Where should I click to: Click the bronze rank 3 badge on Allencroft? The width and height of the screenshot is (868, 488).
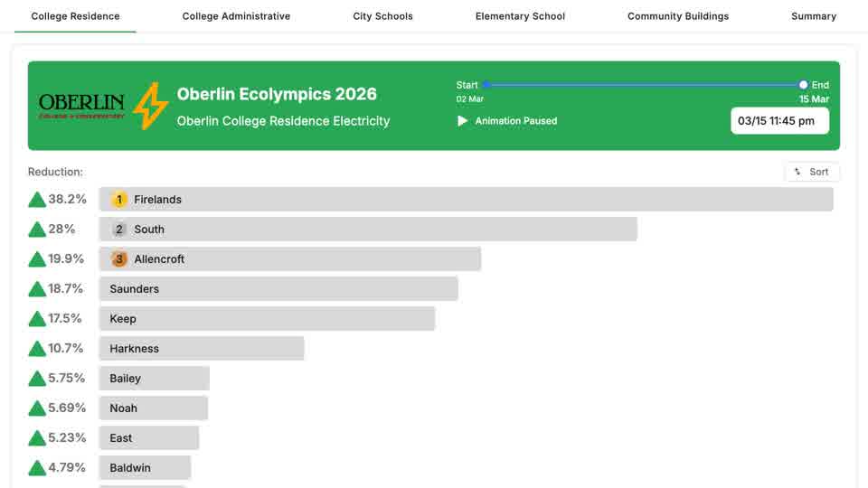tap(119, 259)
